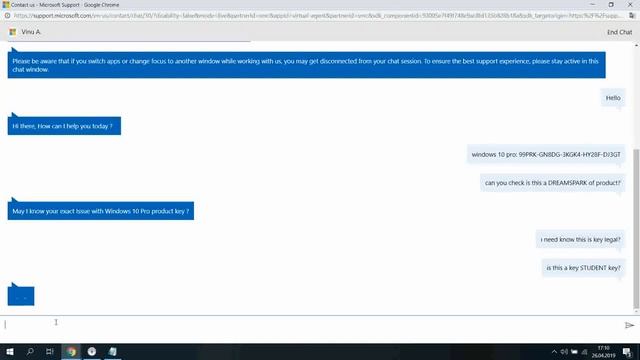
Task: Open network status in system tray
Action: [584, 352]
